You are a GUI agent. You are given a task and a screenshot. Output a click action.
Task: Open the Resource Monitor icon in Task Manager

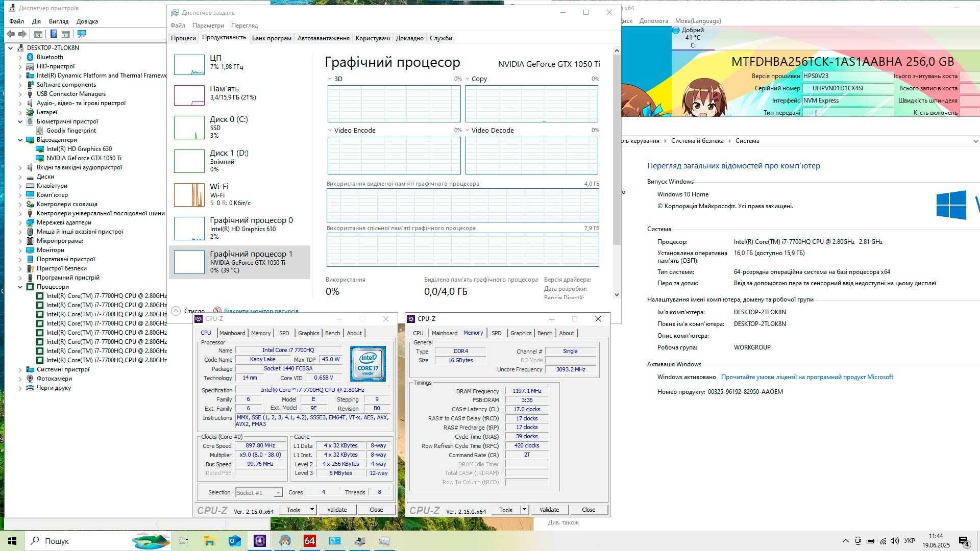[217, 311]
